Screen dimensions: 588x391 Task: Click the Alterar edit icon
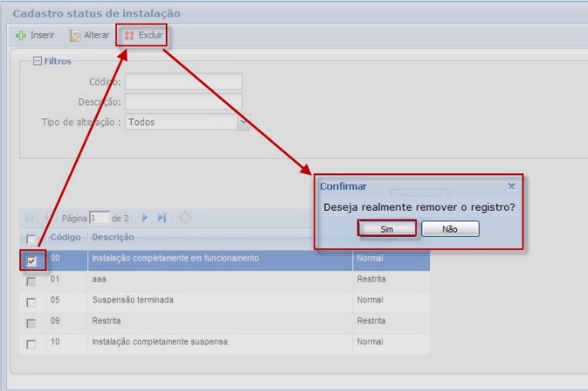(x=75, y=36)
